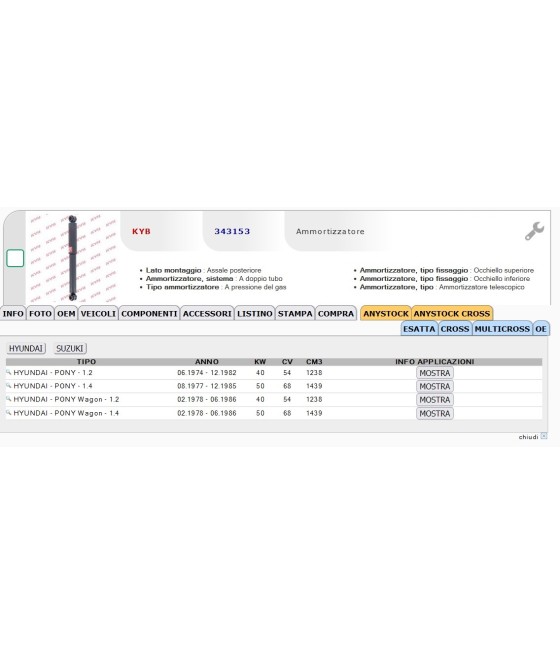
Task: Open the OEM tab
Action: (x=66, y=313)
